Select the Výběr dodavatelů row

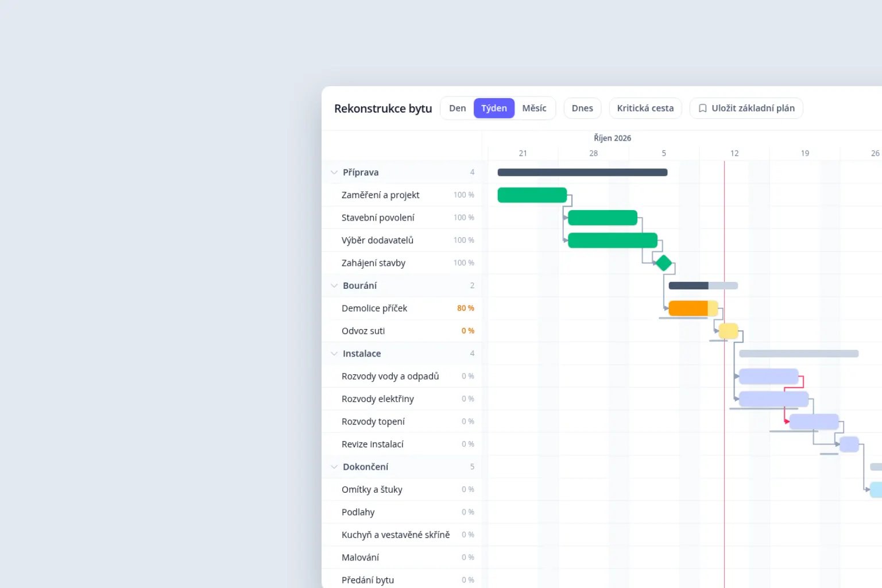(x=402, y=241)
